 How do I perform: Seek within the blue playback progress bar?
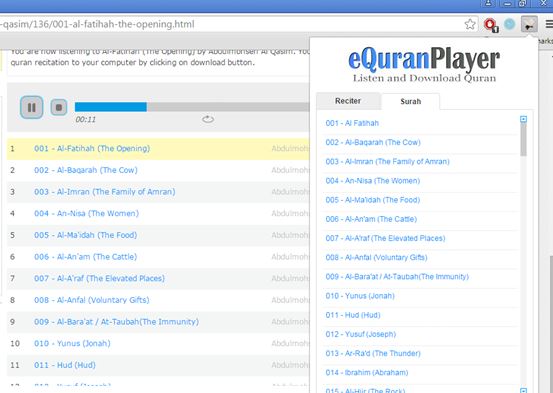click(111, 107)
